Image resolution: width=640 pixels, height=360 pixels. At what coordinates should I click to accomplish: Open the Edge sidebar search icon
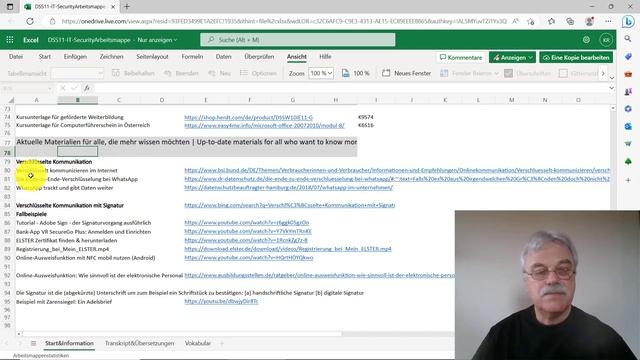tap(628, 39)
